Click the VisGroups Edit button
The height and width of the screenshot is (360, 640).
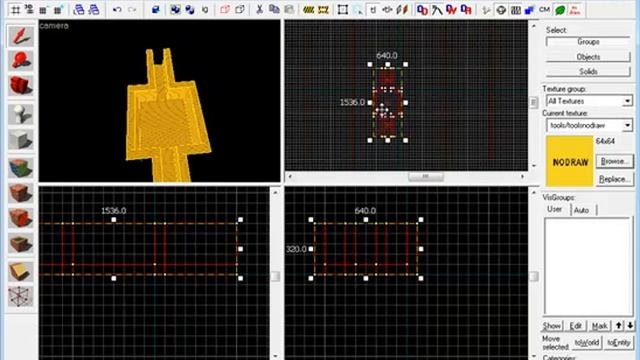pyautogui.click(x=575, y=326)
